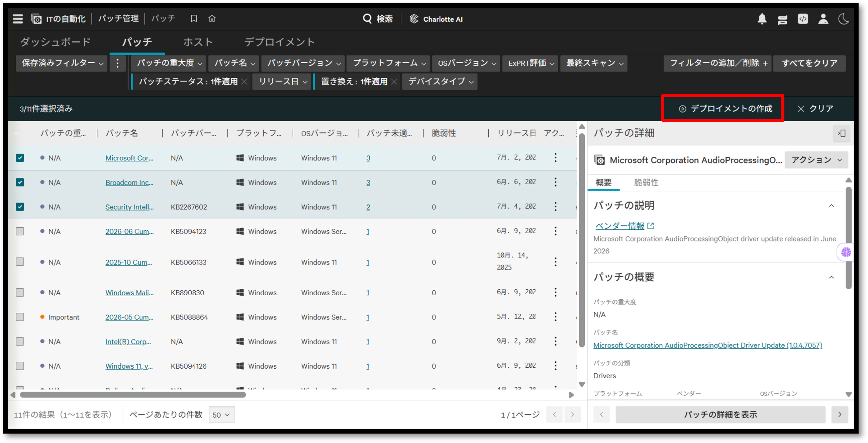Switch to ホスト tab
Viewport: 868px width, 443px height.
(198, 42)
